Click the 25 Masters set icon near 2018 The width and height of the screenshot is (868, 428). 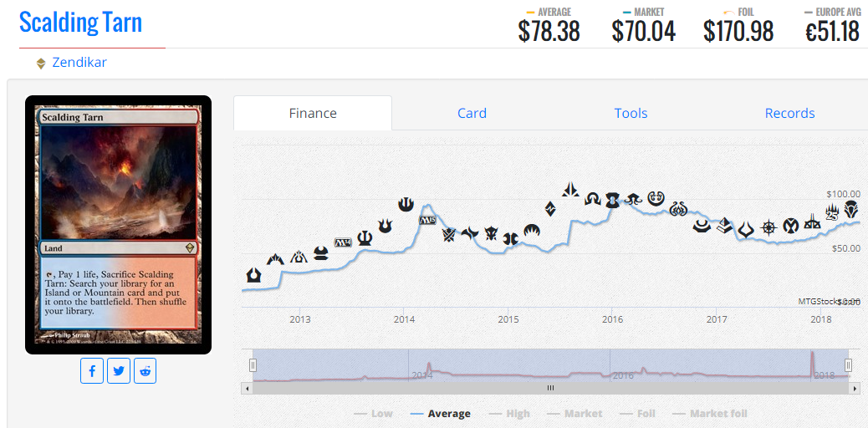(832, 211)
